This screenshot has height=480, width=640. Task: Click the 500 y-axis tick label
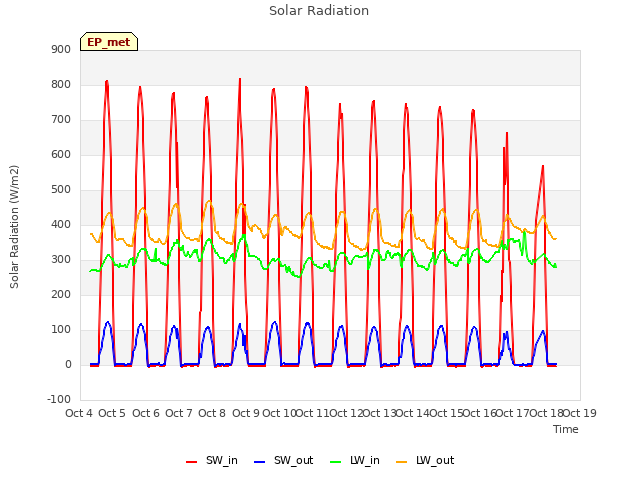click(x=61, y=189)
